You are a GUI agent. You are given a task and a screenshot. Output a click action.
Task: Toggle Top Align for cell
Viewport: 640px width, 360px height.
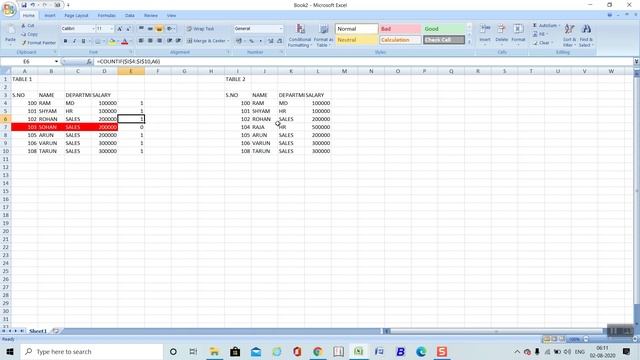click(x=141, y=29)
